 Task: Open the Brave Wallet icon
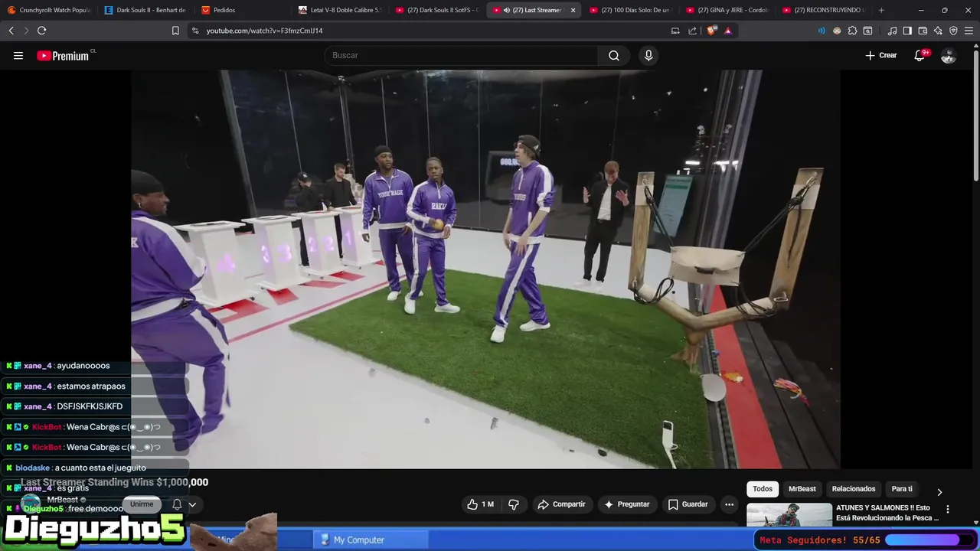pyautogui.click(x=923, y=31)
